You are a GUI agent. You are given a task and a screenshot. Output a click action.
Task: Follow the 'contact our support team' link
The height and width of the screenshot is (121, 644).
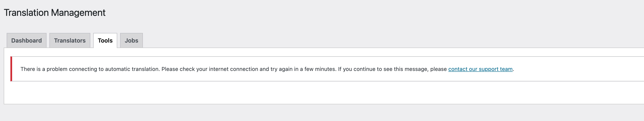tap(480, 69)
